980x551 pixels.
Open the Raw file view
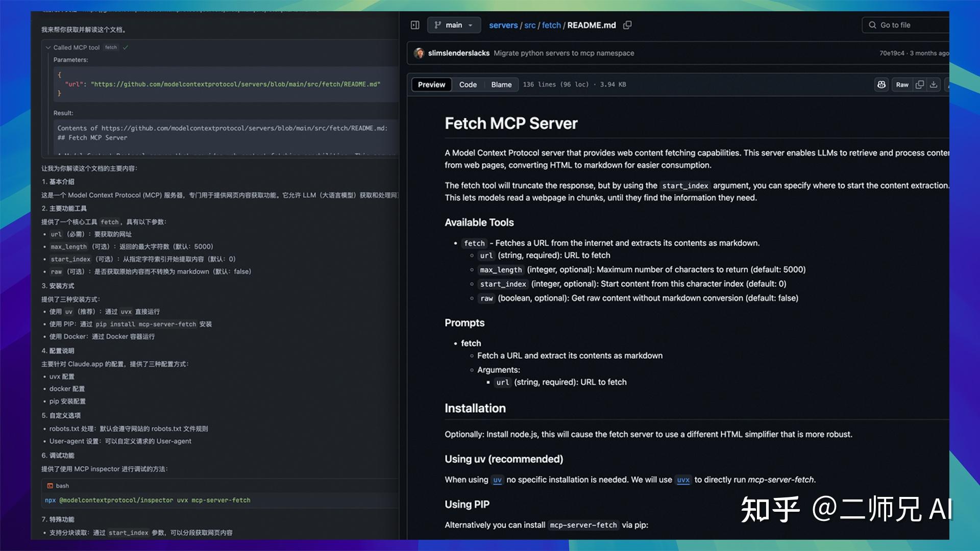[902, 84]
